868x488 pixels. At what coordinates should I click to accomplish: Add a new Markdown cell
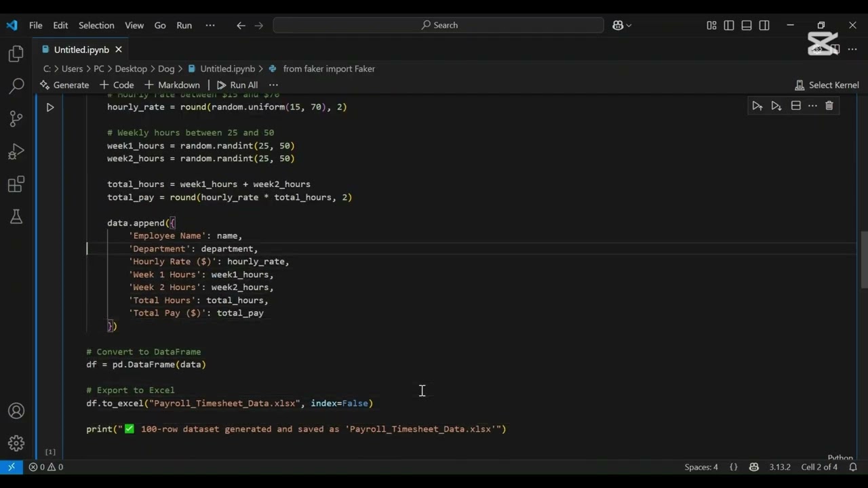(172, 85)
